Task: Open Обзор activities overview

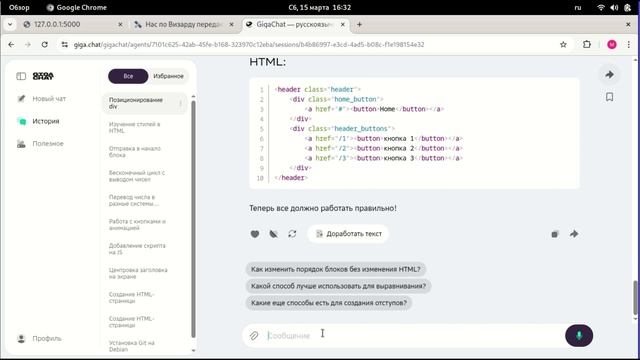Action: pos(19,7)
